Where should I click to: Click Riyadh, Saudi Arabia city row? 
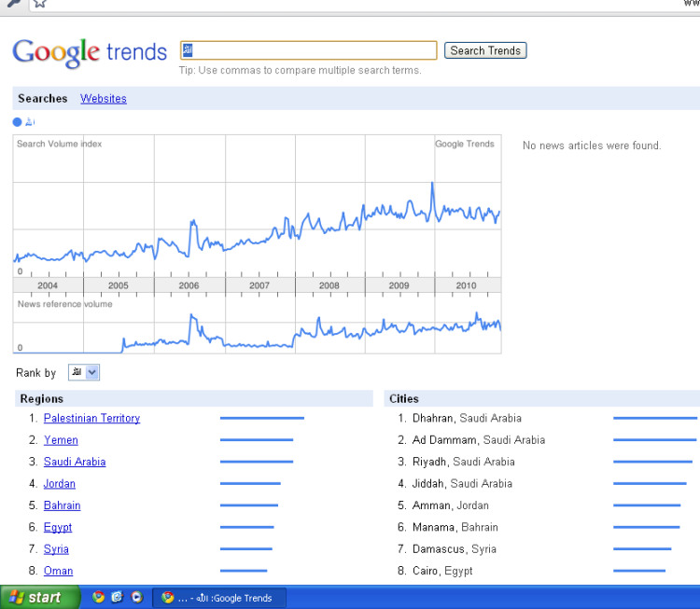pyautogui.click(x=463, y=462)
